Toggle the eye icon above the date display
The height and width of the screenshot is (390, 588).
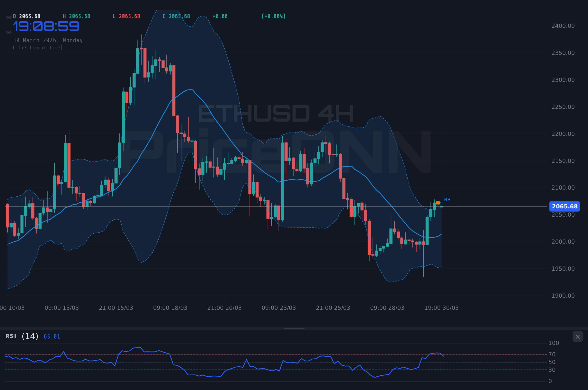pos(8,32)
